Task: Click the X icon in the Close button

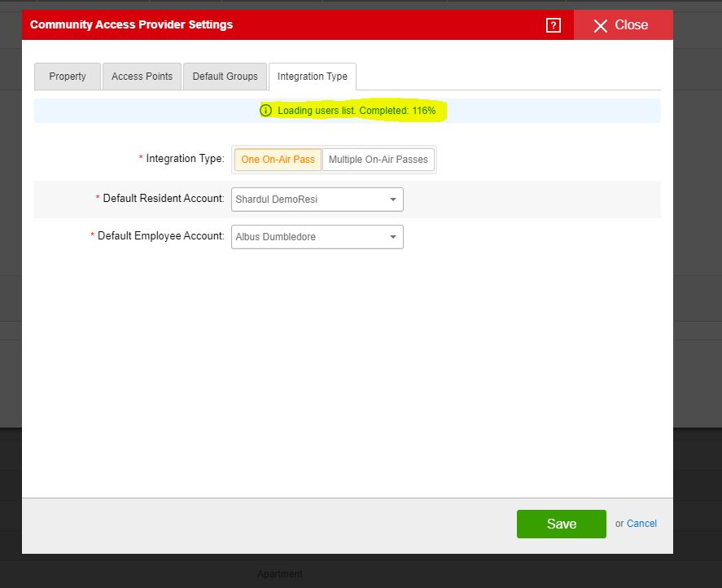Action: [x=601, y=26]
